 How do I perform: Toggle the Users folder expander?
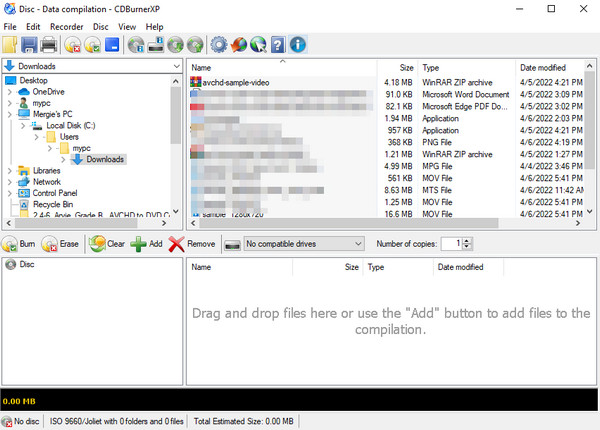[36, 137]
